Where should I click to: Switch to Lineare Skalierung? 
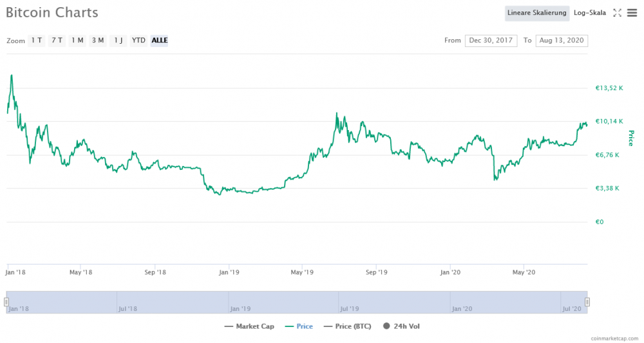click(537, 13)
